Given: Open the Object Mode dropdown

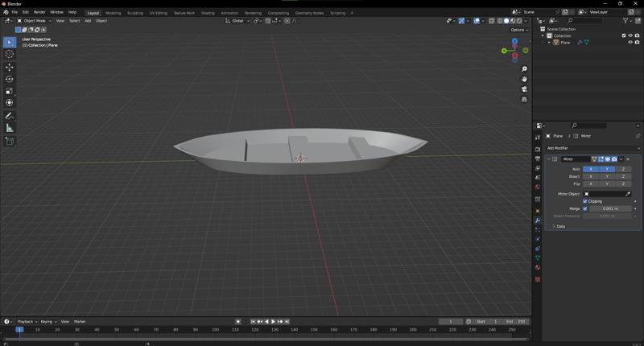Looking at the screenshot, I should click(x=34, y=21).
